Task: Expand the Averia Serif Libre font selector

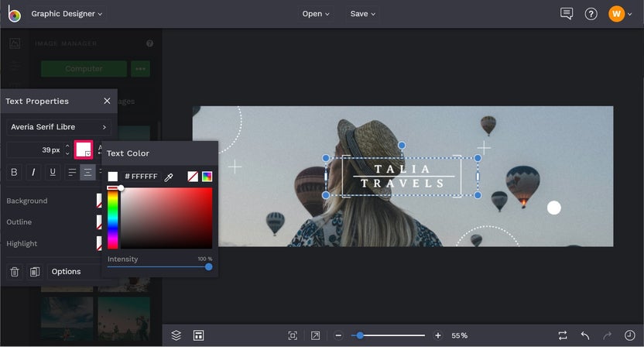Action: [59, 127]
